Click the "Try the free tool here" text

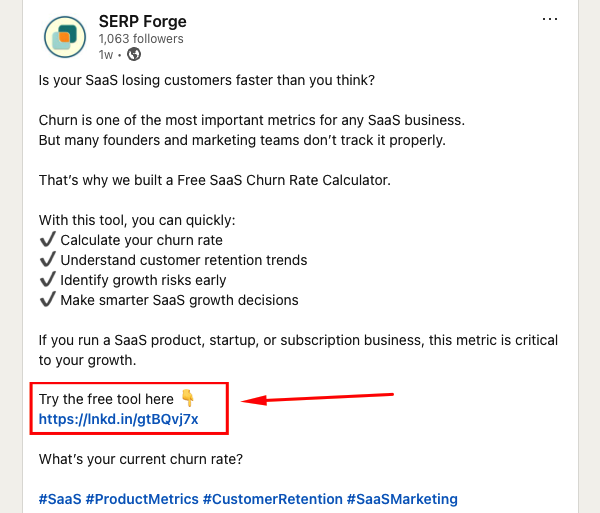[106, 399]
